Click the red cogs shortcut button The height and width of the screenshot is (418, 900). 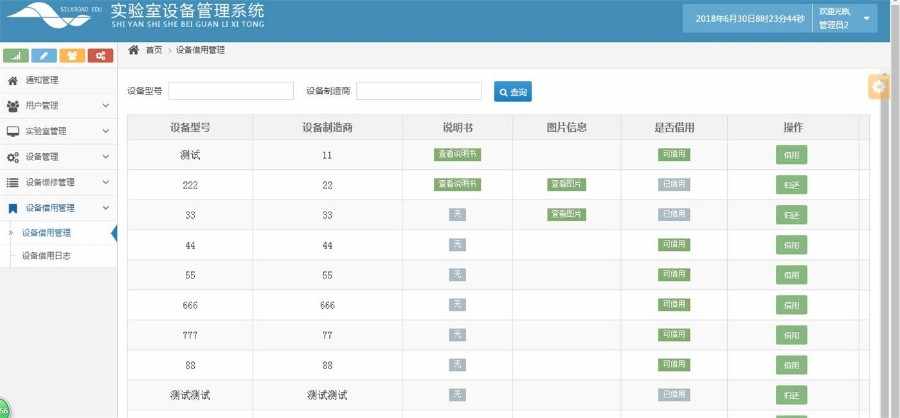click(100, 56)
